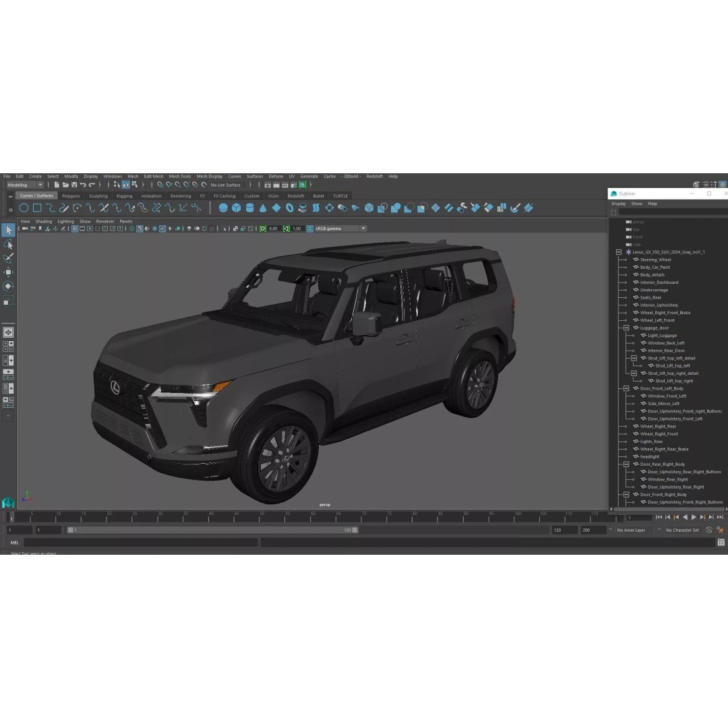The width and height of the screenshot is (728, 728).
Task: Open the sRGB gamma view transform dropdown
Action: coord(340,229)
